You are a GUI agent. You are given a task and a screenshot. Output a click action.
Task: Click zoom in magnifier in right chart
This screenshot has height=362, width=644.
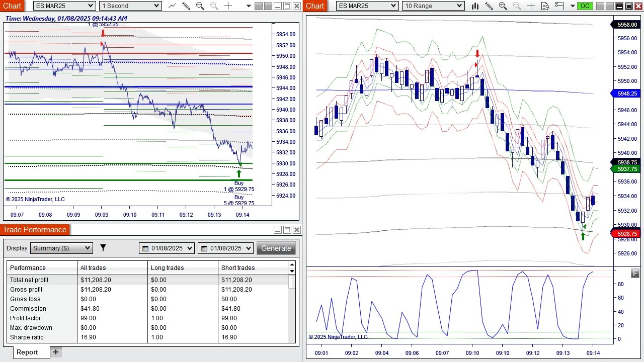(x=503, y=6)
